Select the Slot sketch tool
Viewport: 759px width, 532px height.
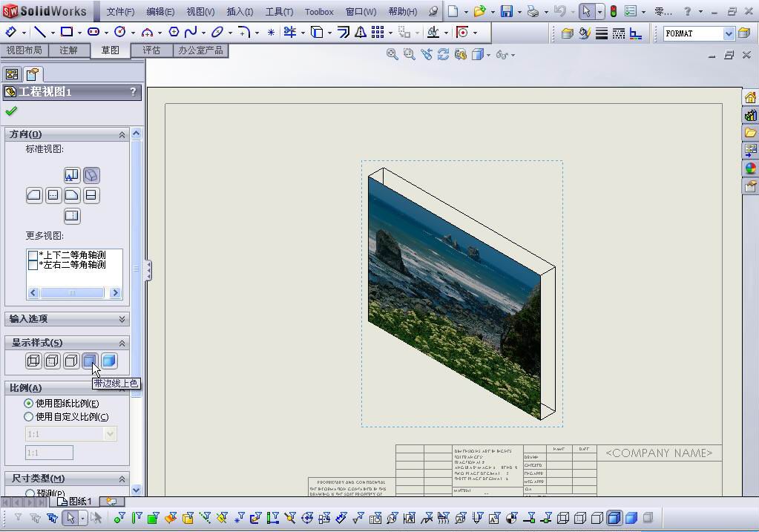[93, 33]
